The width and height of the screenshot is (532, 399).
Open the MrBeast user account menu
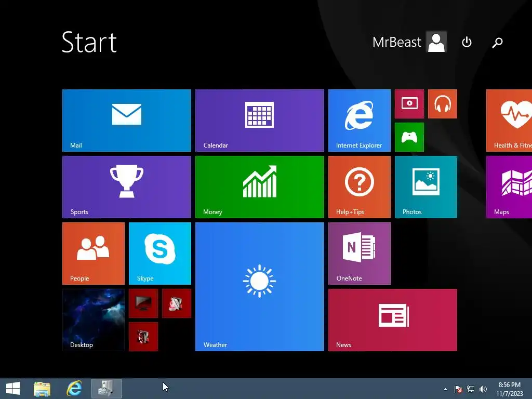409,42
